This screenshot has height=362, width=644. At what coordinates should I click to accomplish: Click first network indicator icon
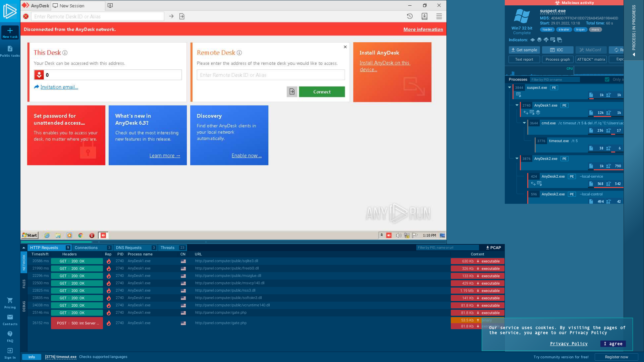(533, 40)
